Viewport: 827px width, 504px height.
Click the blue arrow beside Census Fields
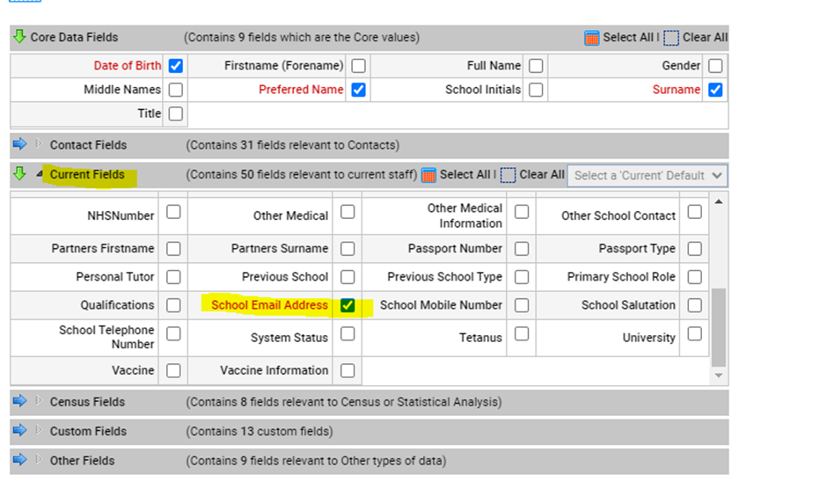pos(19,401)
